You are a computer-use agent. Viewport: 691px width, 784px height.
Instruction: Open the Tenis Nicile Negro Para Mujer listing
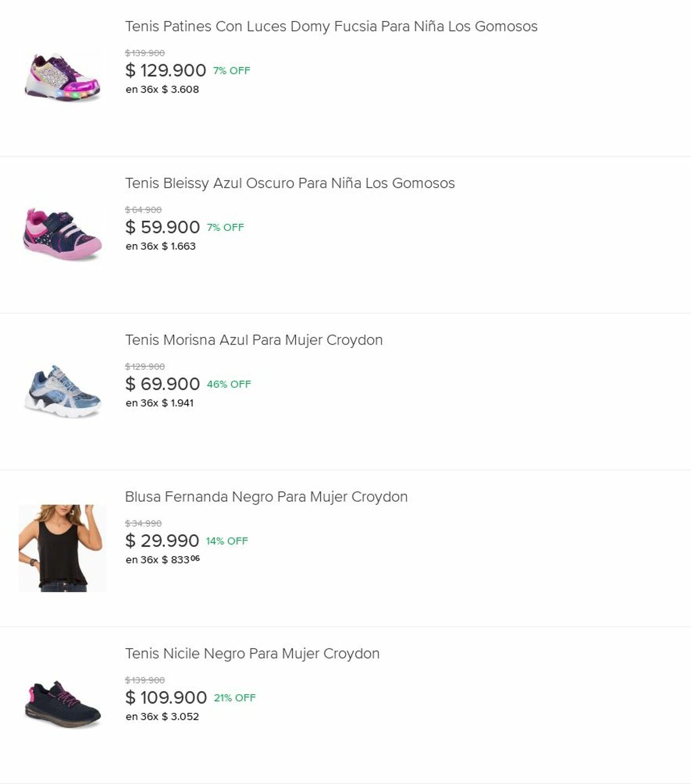252,654
